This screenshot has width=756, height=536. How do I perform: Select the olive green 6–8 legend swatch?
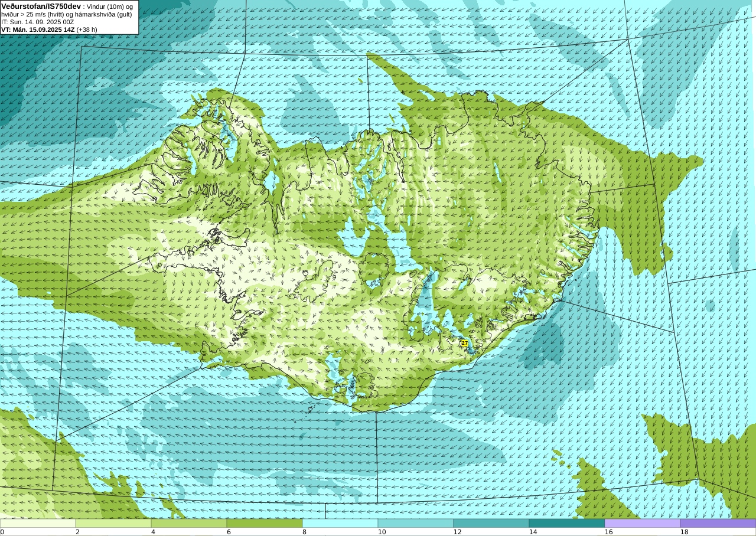(265, 523)
